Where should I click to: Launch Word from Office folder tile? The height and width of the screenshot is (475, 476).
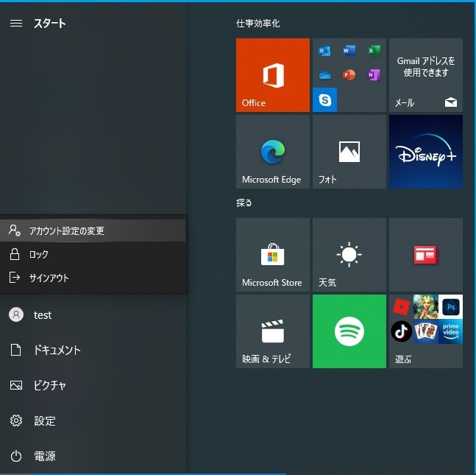coord(349,51)
